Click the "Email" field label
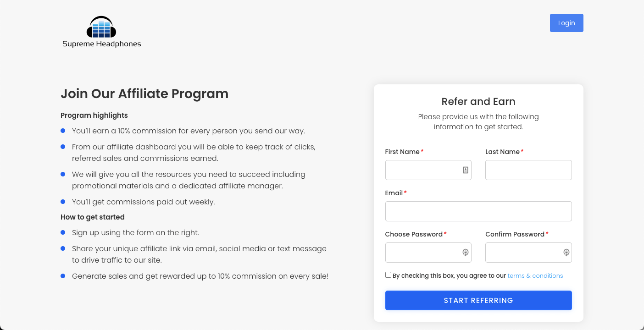 click(394, 193)
